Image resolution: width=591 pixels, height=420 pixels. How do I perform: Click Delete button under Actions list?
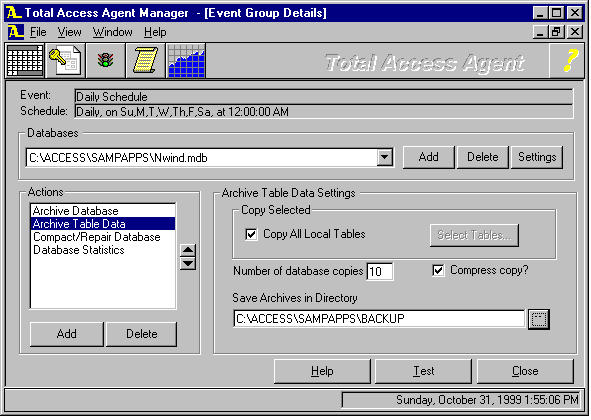click(x=141, y=334)
